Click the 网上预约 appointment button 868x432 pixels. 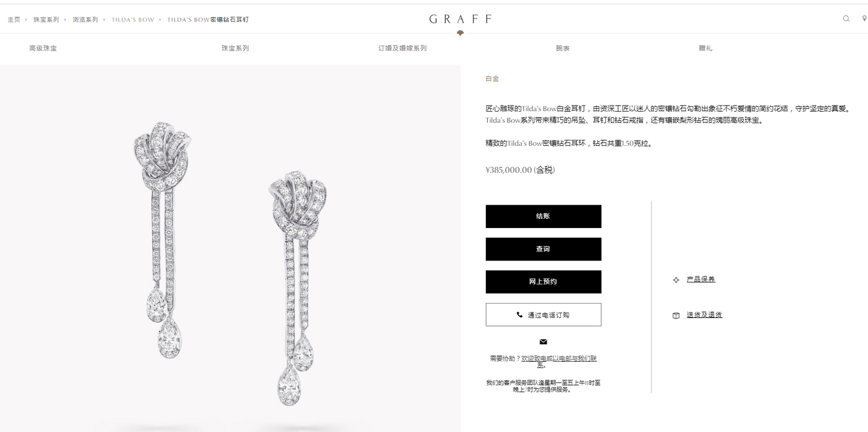tap(543, 282)
